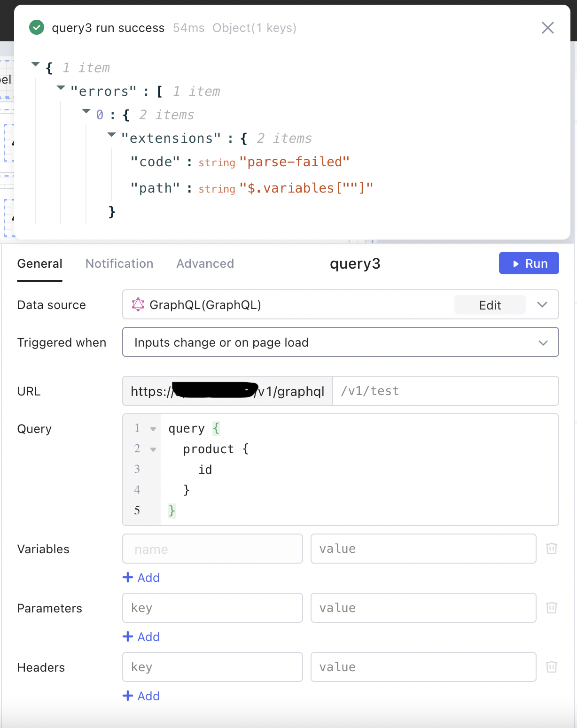
Task: Click the GraphQL data source icon
Action: [x=138, y=304]
